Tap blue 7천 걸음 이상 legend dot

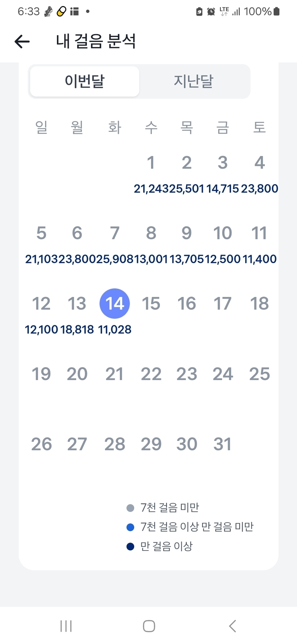tap(130, 527)
